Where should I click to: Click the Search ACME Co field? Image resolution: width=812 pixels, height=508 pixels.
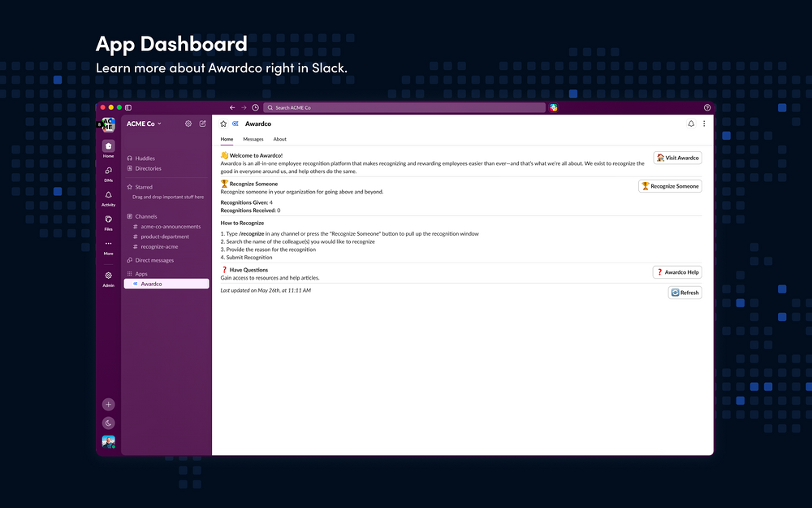pos(404,107)
